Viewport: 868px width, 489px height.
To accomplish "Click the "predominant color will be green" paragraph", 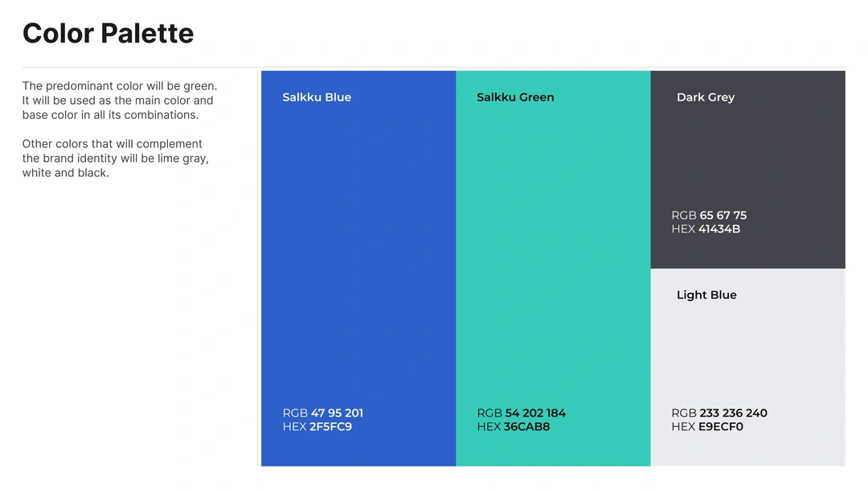I will coord(119,101).
